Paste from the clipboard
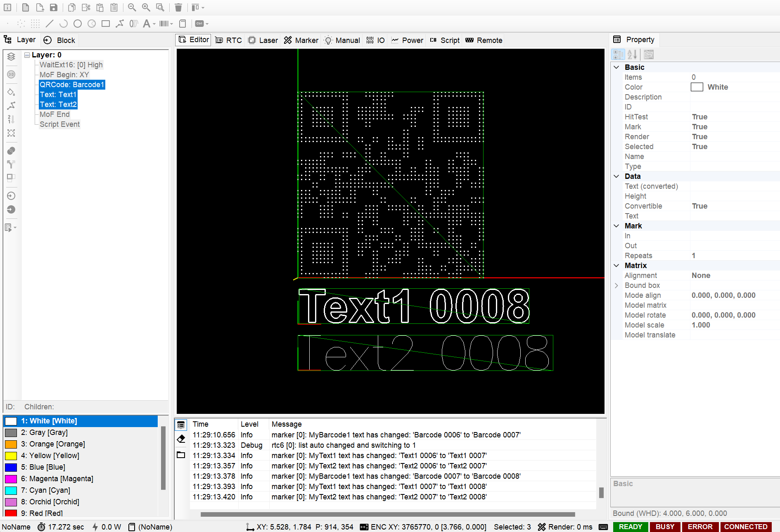This screenshot has height=532, width=780. [100, 7]
